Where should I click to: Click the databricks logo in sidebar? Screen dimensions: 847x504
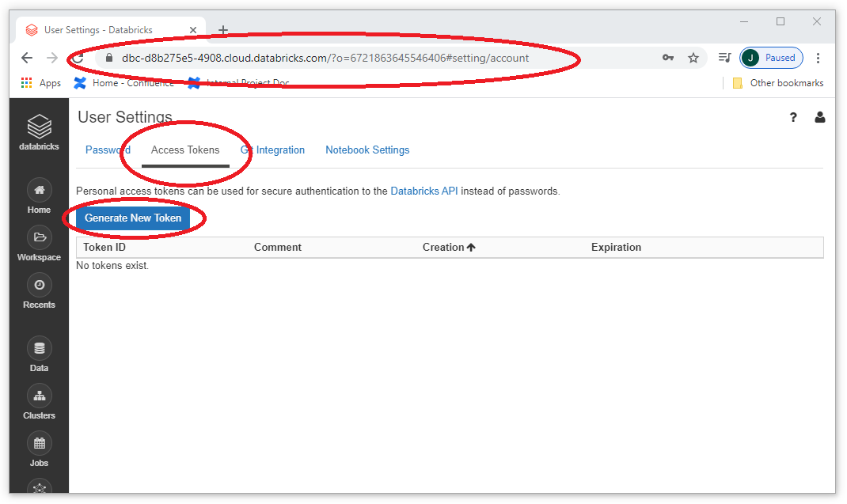(39, 132)
